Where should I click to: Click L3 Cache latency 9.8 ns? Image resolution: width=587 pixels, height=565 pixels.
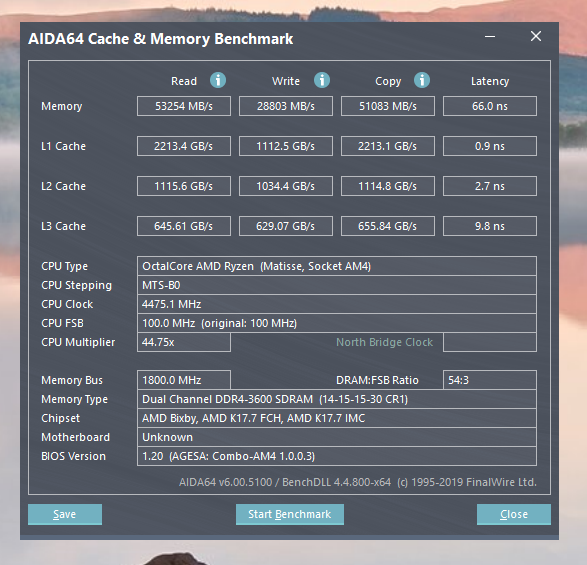(x=490, y=226)
